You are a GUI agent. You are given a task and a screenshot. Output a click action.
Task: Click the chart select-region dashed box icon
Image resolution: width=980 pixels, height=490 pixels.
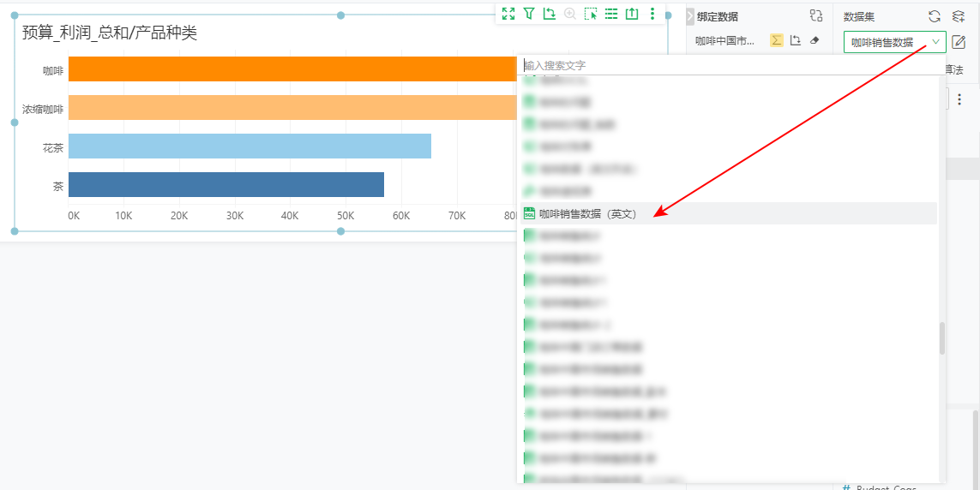coord(591,14)
